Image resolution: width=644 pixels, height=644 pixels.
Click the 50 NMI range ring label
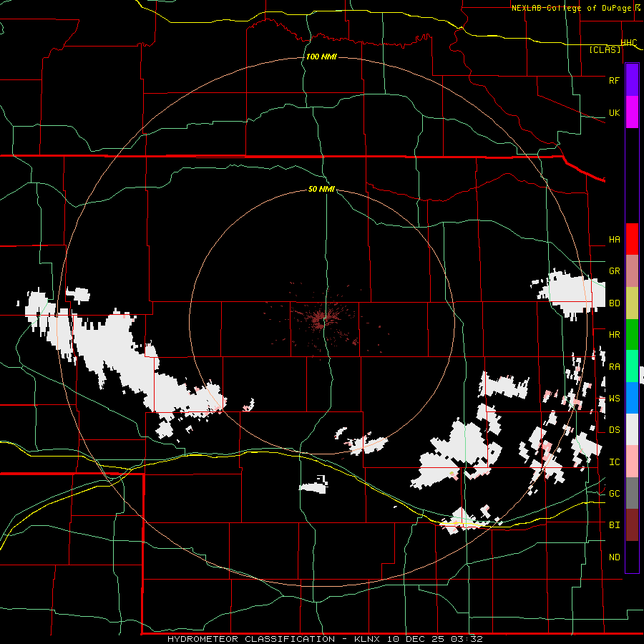pyautogui.click(x=321, y=189)
